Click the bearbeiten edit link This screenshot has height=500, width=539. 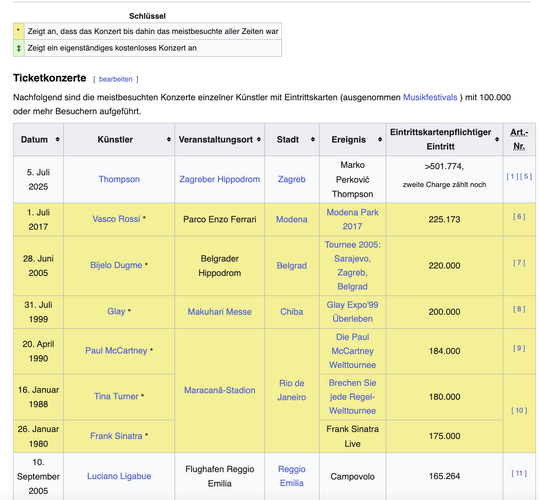point(116,79)
